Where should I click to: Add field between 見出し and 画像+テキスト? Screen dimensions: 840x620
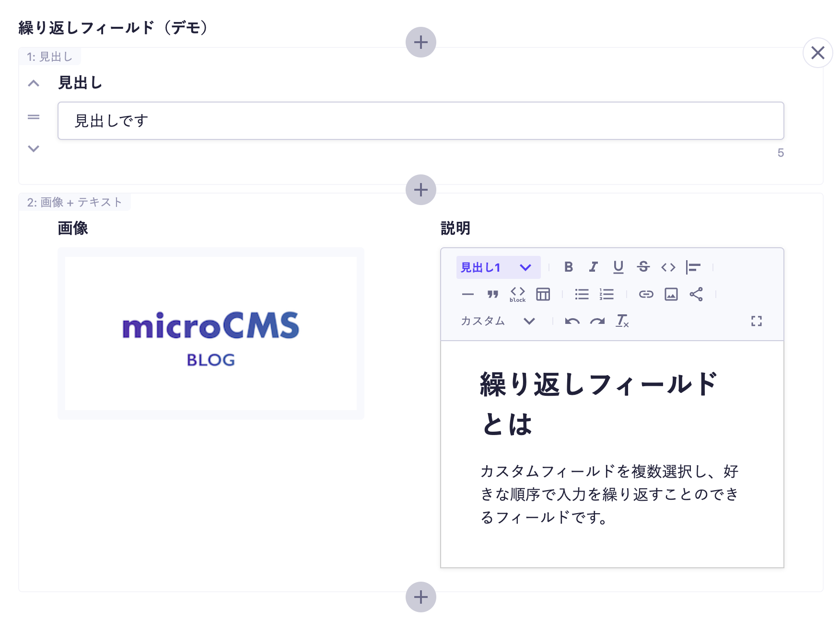coord(421,190)
